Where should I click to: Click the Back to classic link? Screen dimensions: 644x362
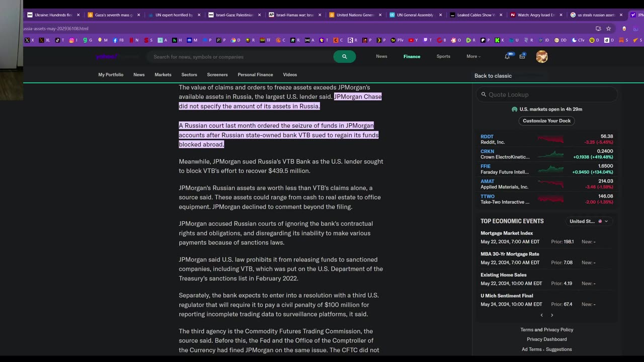tap(493, 76)
